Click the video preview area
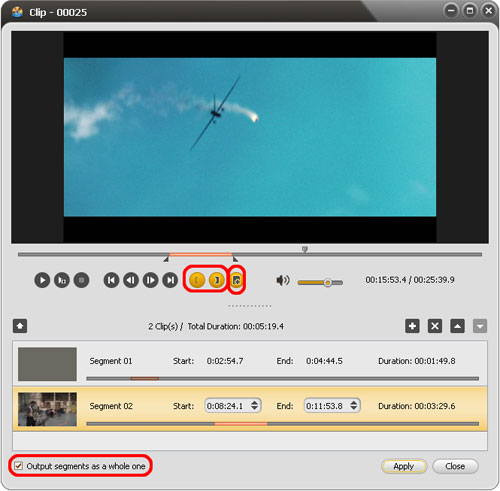500x491 pixels. point(250,137)
